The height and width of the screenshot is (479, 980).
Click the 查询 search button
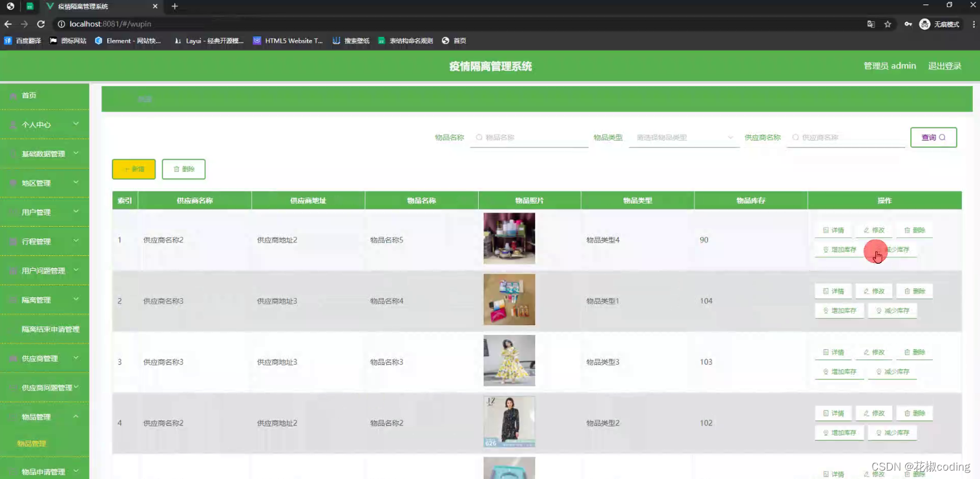[933, 138]
